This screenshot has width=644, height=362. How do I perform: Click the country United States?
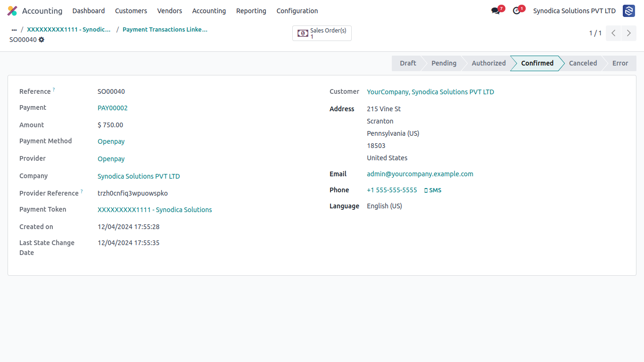(387, 158)
